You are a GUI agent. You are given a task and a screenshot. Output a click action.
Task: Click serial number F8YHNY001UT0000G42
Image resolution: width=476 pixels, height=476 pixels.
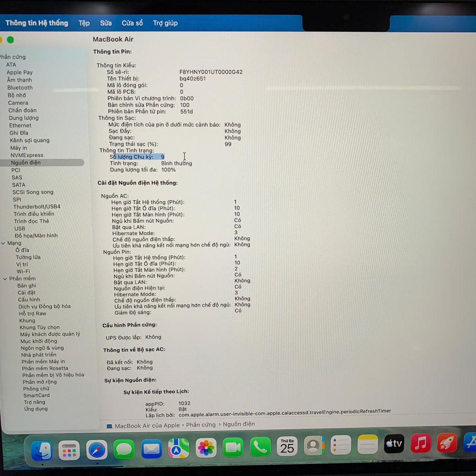211,72
